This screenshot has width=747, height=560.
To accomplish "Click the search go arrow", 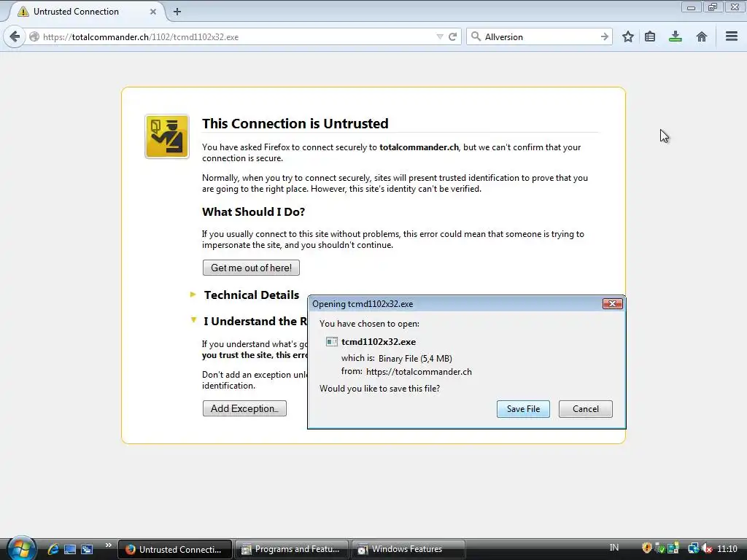I will pyautogui.click(x=604, y=36).
